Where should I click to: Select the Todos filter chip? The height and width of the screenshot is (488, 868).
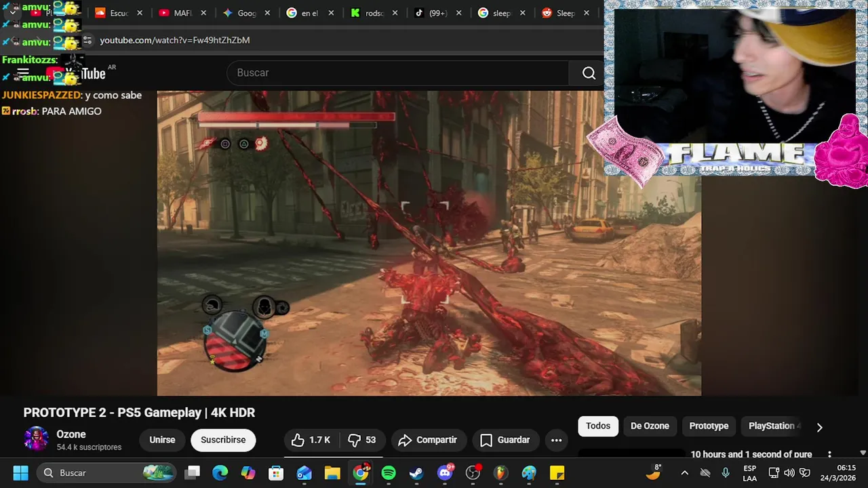pos(598,426)
